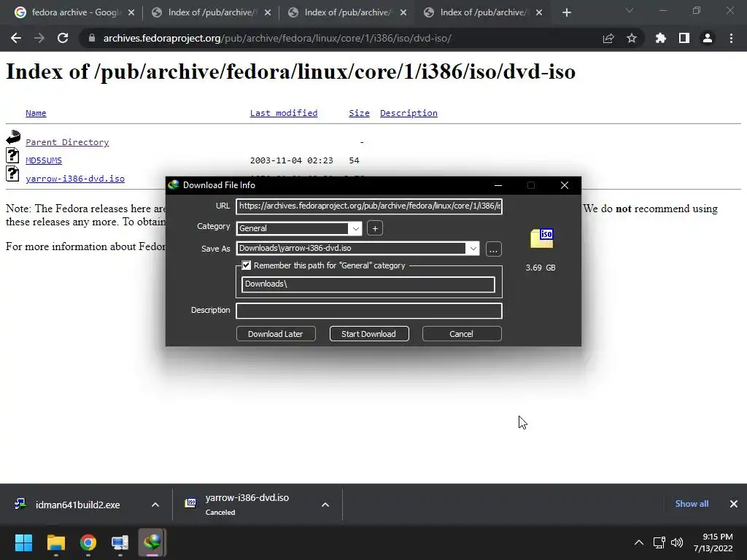This screenshot has width=747, height=560.
Task: Bookmark this page with the star
Action: pyautogui.click(x=632, y=38)
